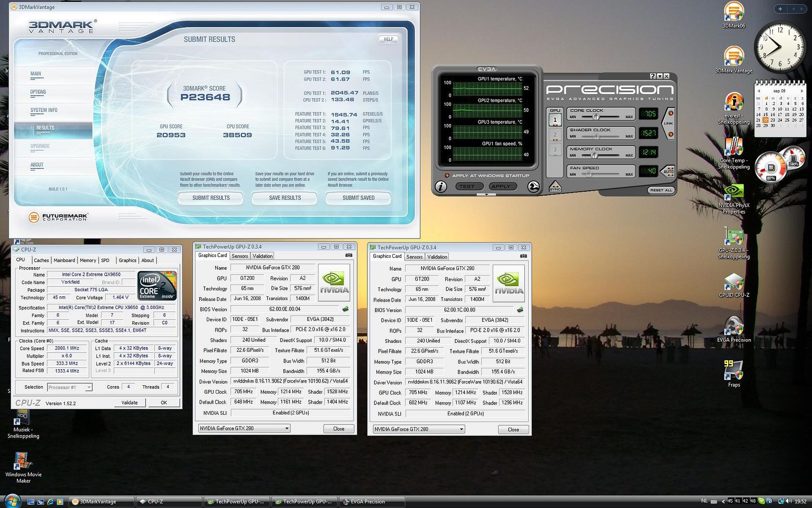The width and height of the screenshot is (812, 508).
Task: Go to previous month in calendar gadget
Action: pyautogui.click(x=758, y=91)
